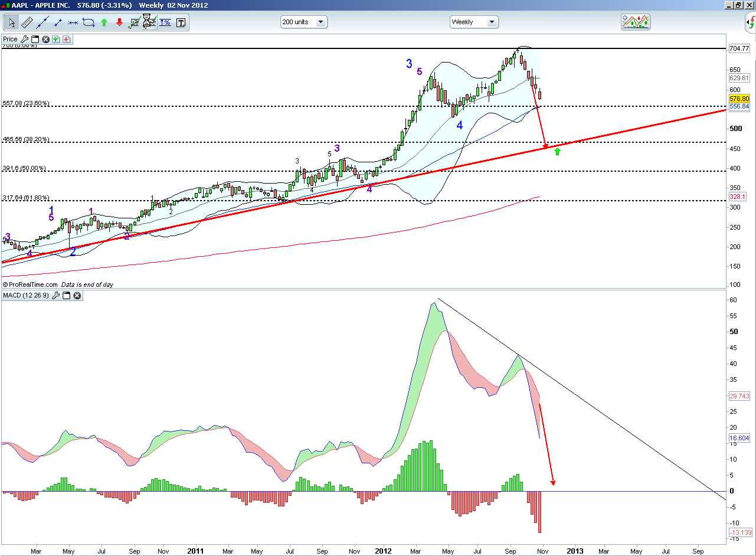Expand the side panel arrow tab
Viewport: 756px width, 556px height.
[750, 24]
